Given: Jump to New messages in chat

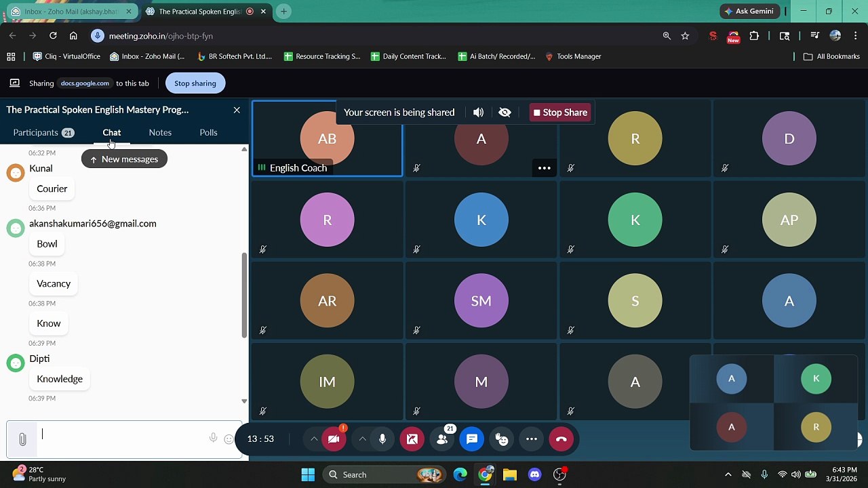Looking at the screenshot, I should (124, 159).
